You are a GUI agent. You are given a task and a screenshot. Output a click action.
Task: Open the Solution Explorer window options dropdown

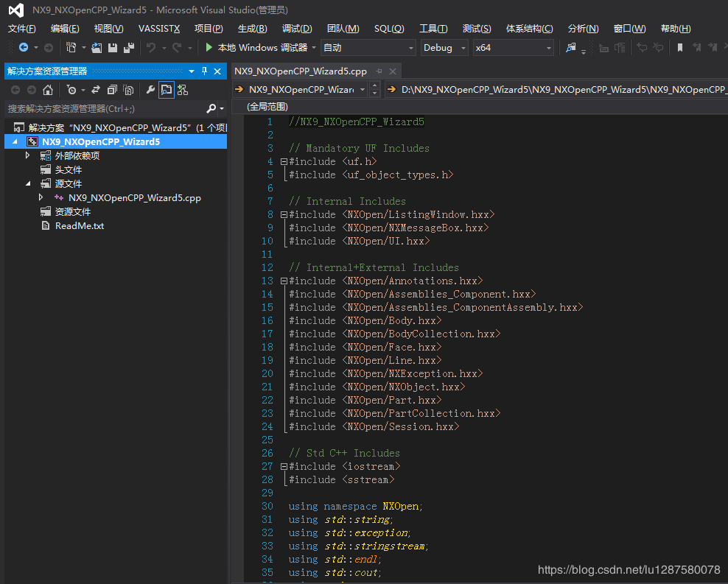(192, 71)
